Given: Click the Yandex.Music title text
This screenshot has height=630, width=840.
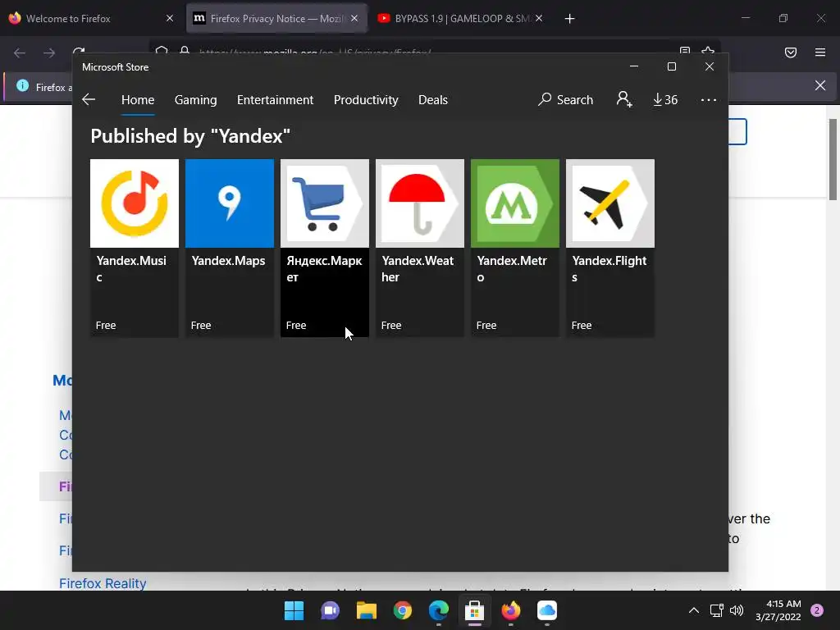Looking at the screenshot, I should point(131,269).
